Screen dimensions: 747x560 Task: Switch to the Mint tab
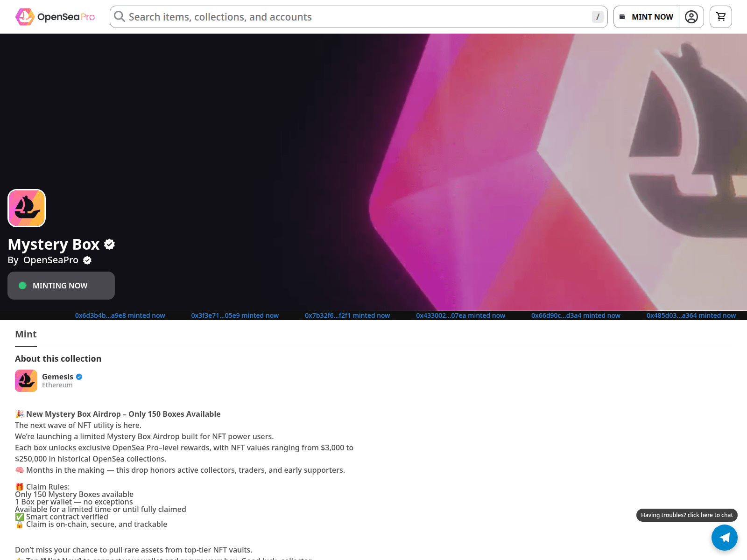click(26, 334)
